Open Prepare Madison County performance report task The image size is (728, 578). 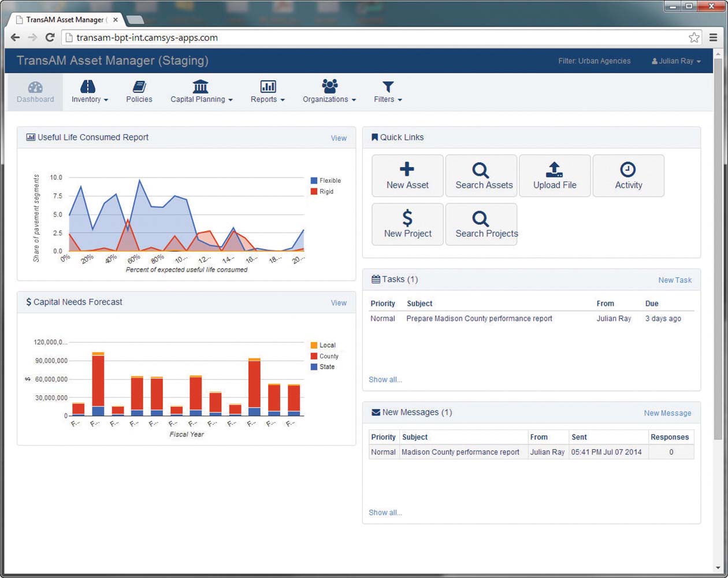pyautogui.click(x=479, y=318)
